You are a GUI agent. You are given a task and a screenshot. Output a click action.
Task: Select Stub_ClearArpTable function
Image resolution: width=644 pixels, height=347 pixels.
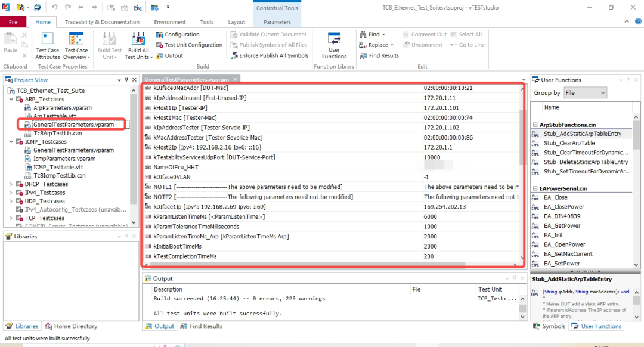[x=569, y=143]
